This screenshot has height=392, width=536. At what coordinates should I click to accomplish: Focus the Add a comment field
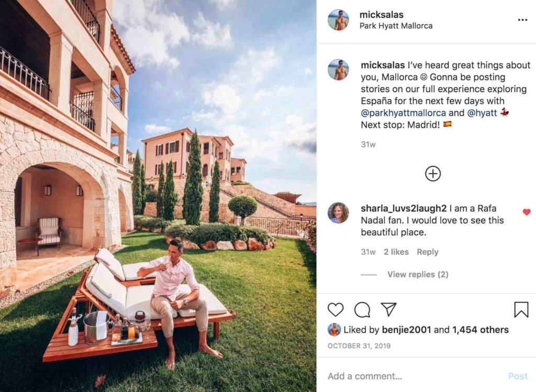click(414, 376)
